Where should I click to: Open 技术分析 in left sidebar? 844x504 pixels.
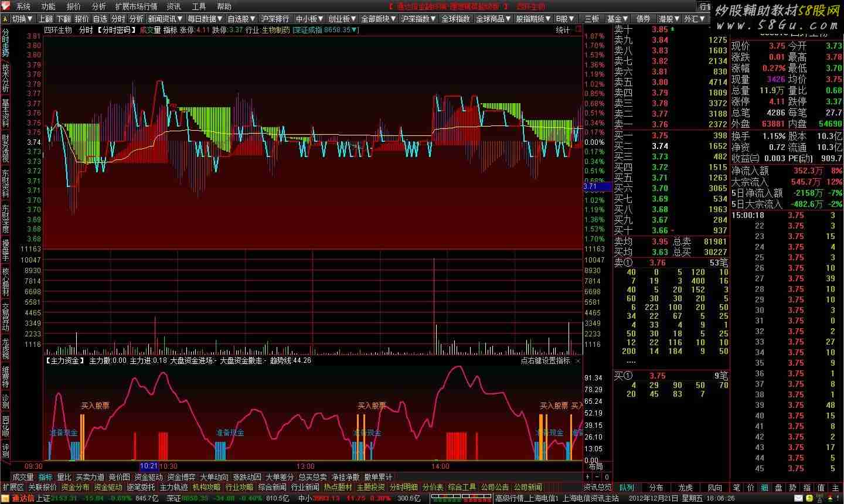tap(5, 79)
